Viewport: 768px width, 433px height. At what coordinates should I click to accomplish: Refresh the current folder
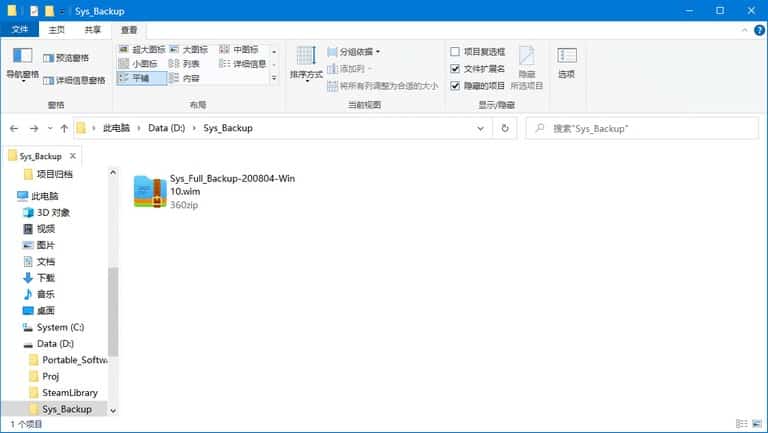pos(505,128)
